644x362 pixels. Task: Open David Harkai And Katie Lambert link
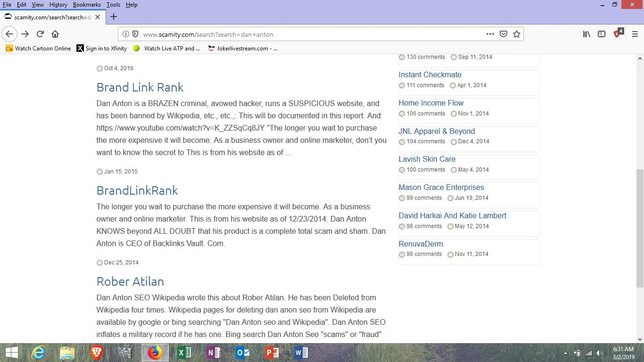point(453,215)
